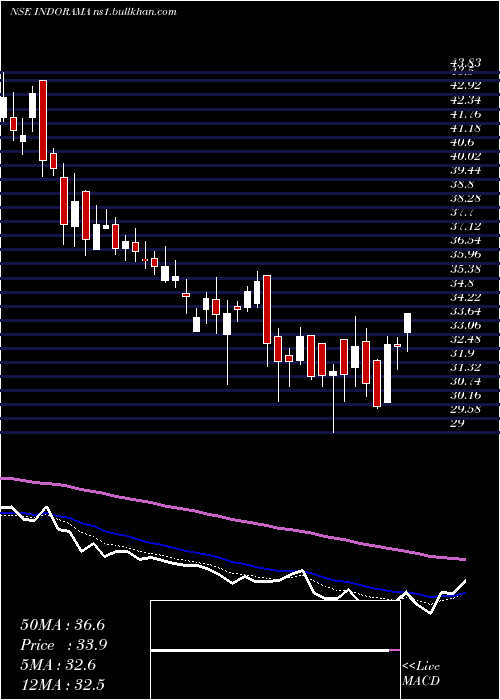This screenshot has height=700, width=500.
Task: Click the 33.06 price level
Action: coord(466,325)
